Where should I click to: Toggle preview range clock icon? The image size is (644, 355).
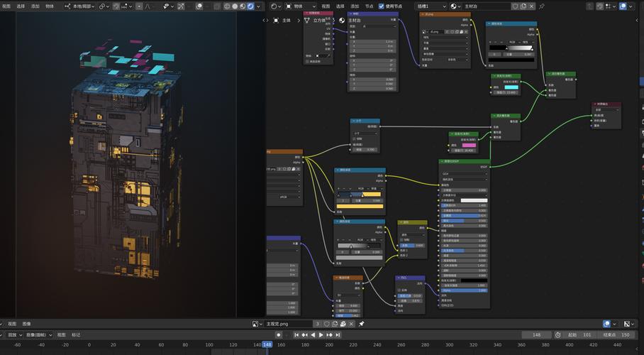[557, 335]
